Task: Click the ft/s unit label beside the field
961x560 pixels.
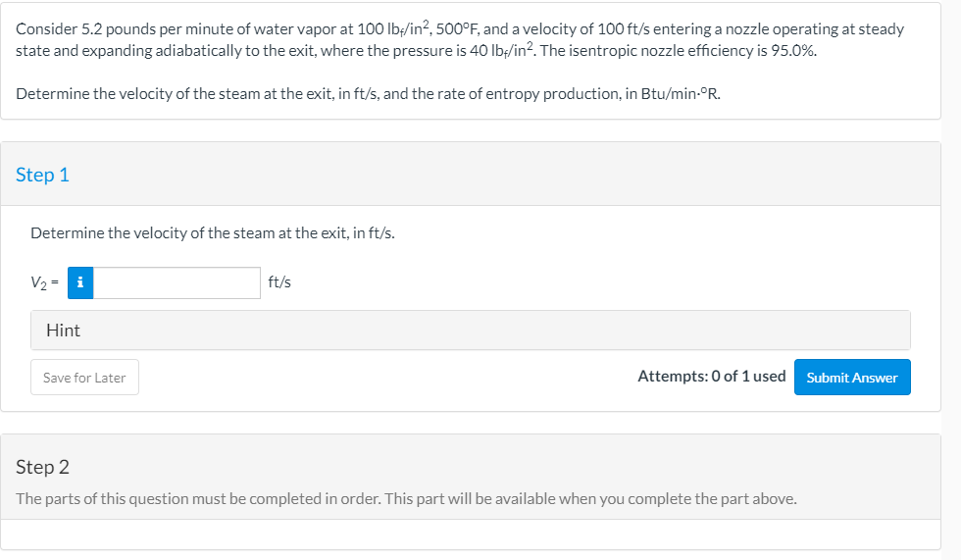Action: [x=279, y=282]
